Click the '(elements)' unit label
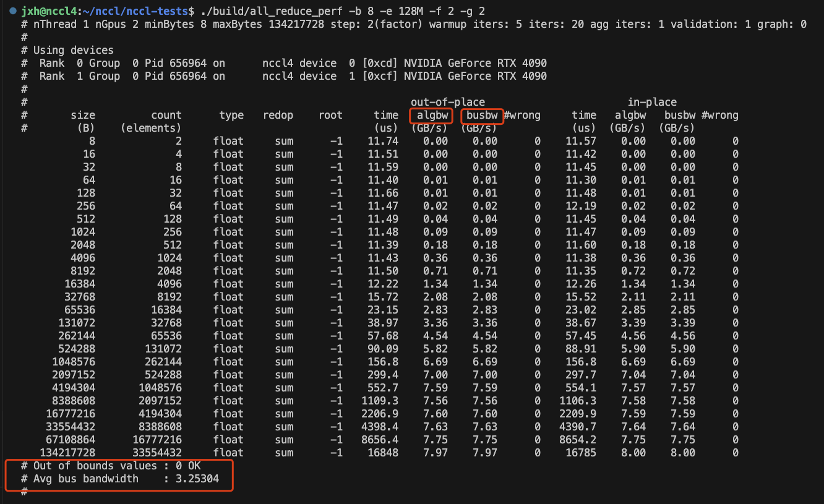Screen dimensions: 824x504 (x=150, y=128)
